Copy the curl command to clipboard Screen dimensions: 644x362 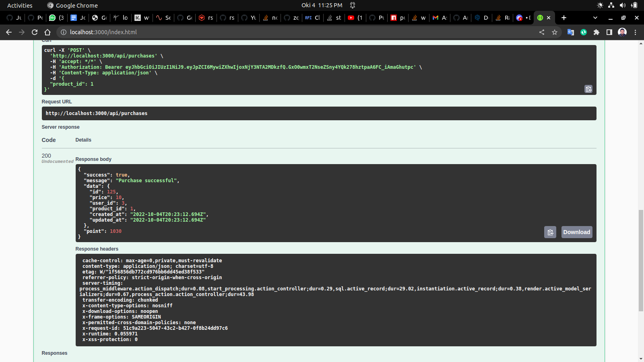588,89
